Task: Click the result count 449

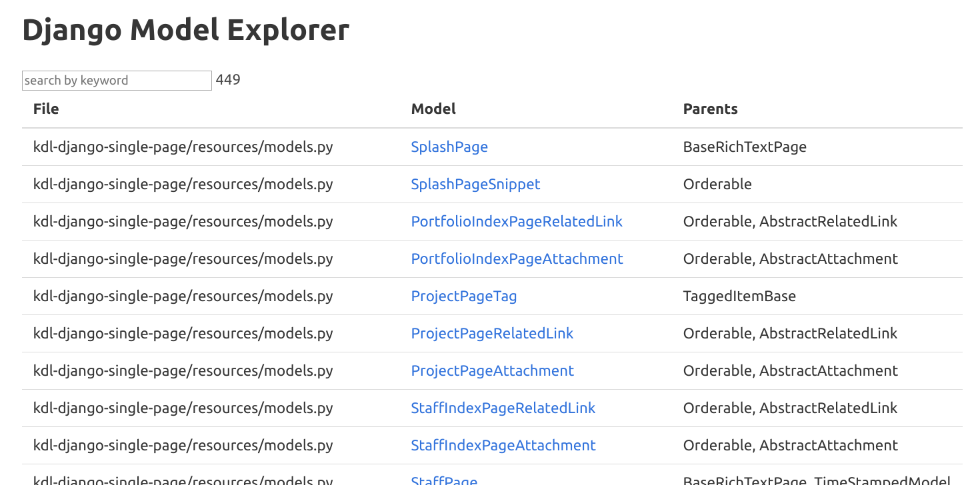Action: (x=228, y=80)
